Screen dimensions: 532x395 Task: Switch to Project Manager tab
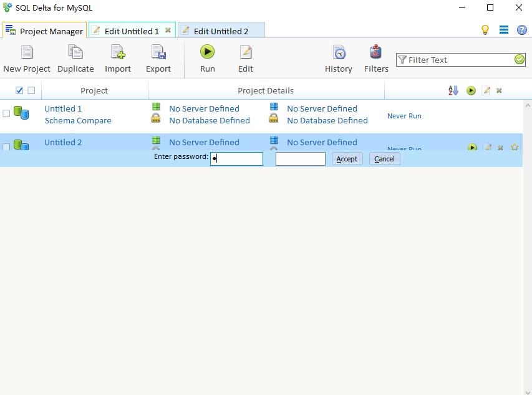click(44, 31)
